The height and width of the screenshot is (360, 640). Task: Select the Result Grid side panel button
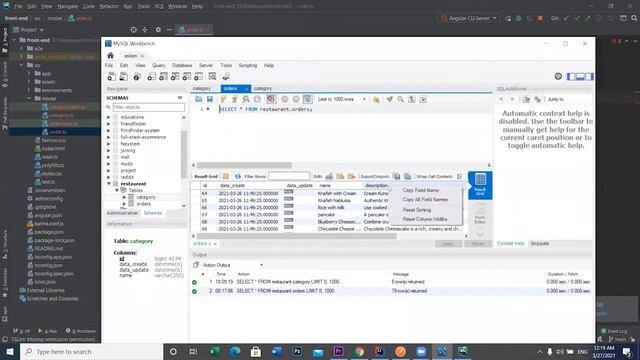[480, 186]
